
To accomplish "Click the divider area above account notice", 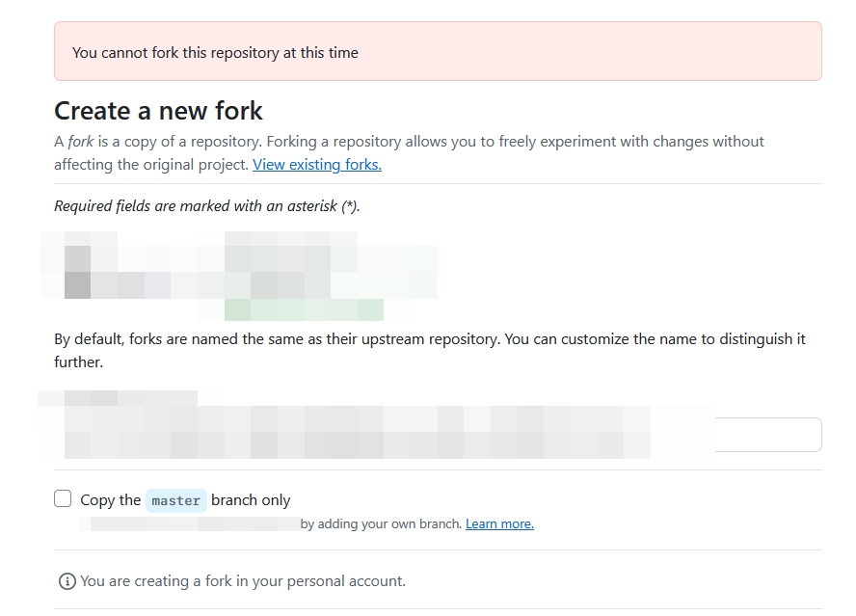I will click(436, 554).
